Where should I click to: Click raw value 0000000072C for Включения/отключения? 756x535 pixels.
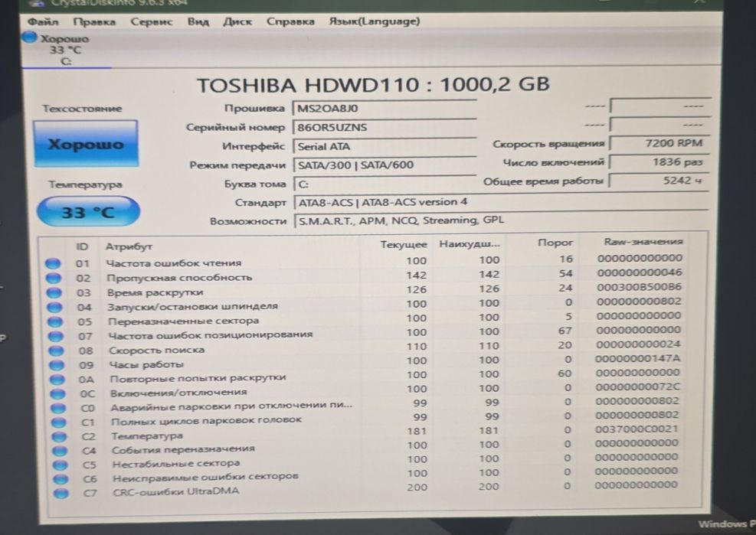pyautogui.click(x=637, y=387)
